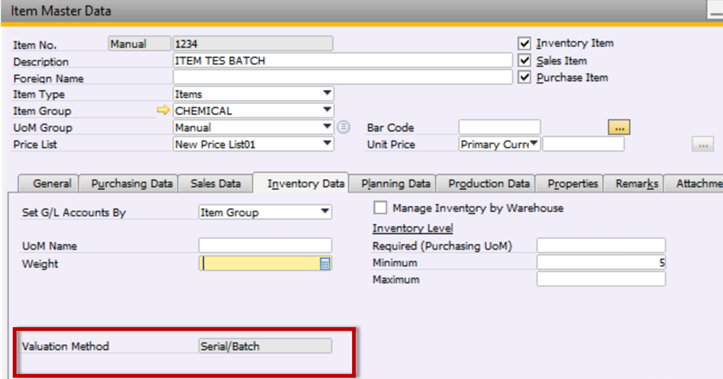Click the Unit Price amount field
The width and height of the screenshot is (723, 379).
[x=583, y=144]
